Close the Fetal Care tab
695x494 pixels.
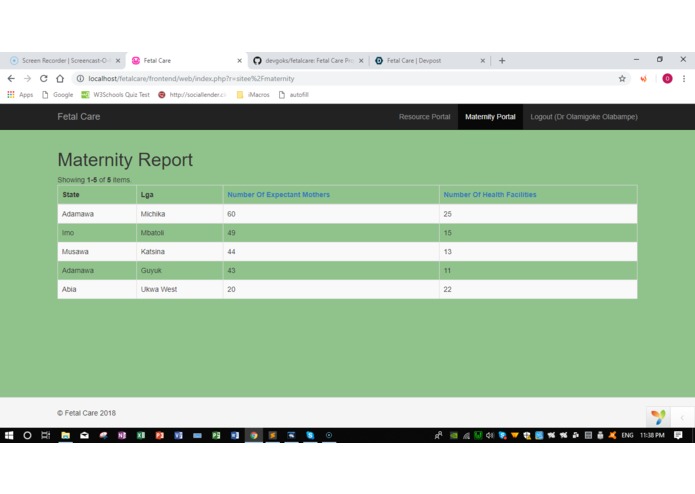tap(239, 61)
